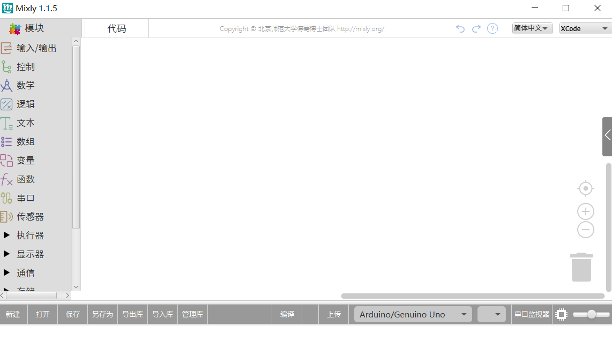The height and width of the screenshot is (364, 612).
Task: Open the empty port dropdown
Action: point(491,315)
